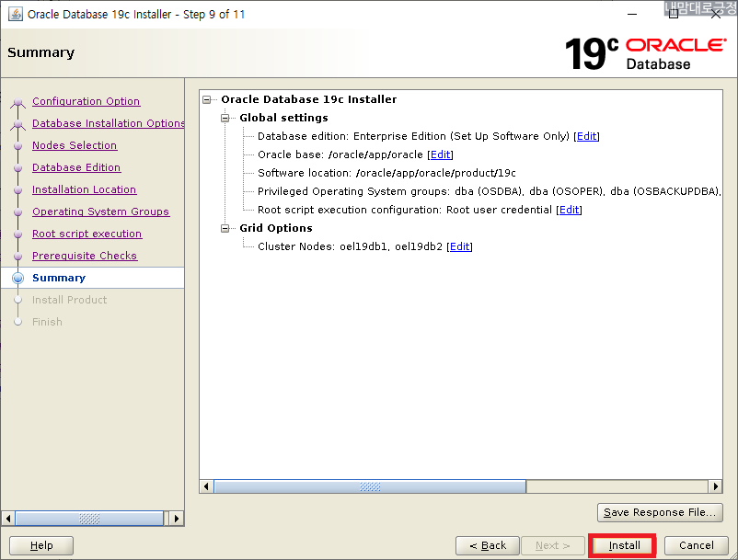Save Response File

[x=660, y=512]
